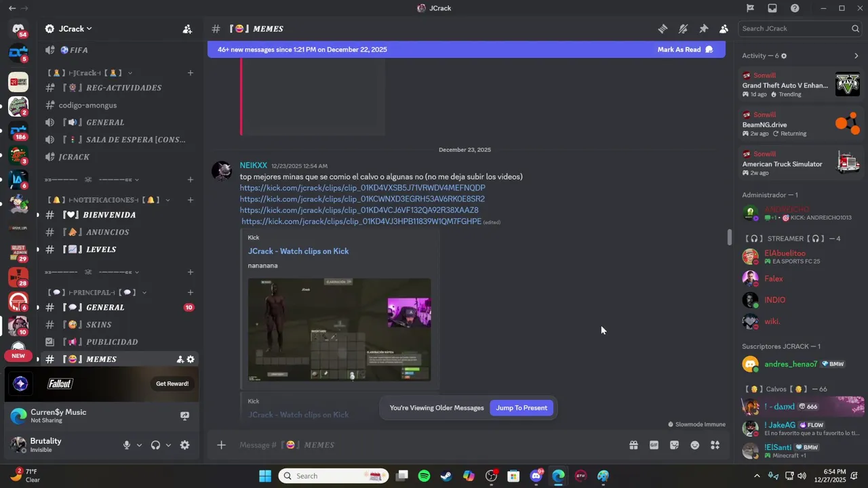Open LEVELS channel
Viewport: 868px width, 488px height.
(119, 249)
